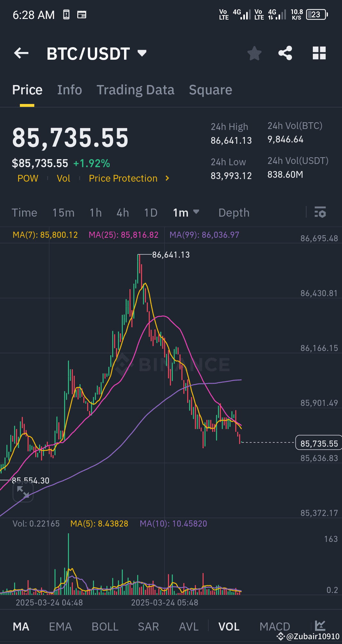
Task: Tap the MA(25) value label
Action: point(123,235)
